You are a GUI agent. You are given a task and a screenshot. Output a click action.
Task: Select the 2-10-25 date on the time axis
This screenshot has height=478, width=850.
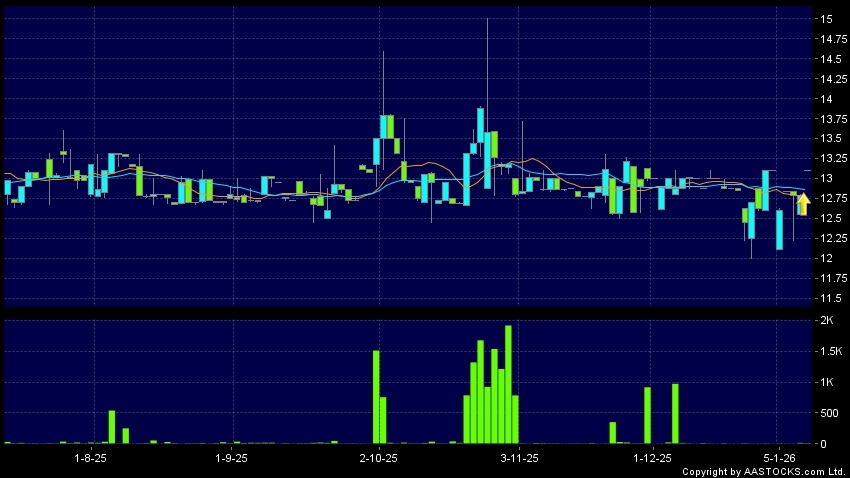(377, 457)
